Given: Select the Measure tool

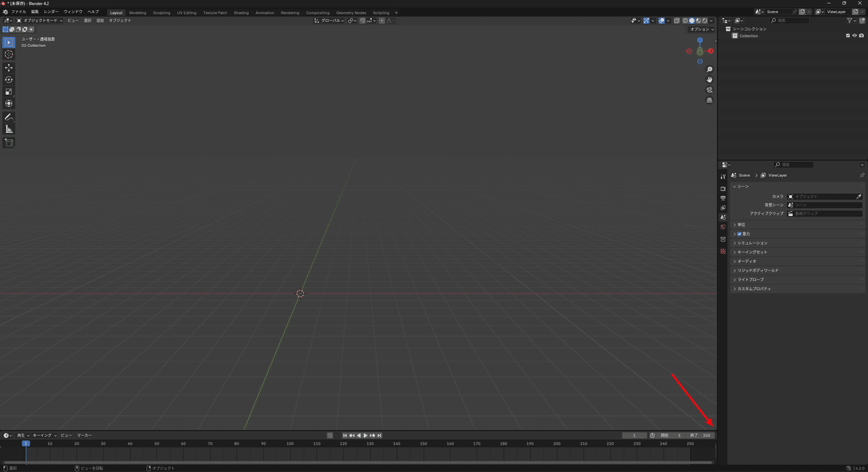Looking at the screenshot, I should [x=9, y=129].
